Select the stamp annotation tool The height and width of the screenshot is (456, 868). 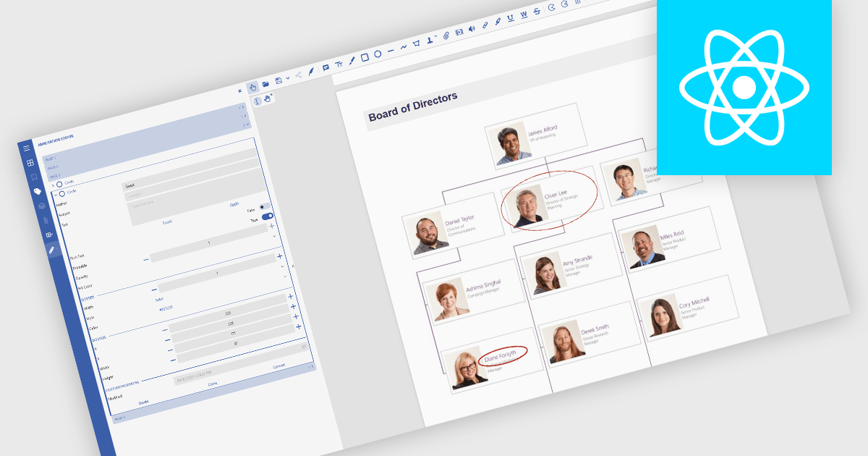[429, 40]
